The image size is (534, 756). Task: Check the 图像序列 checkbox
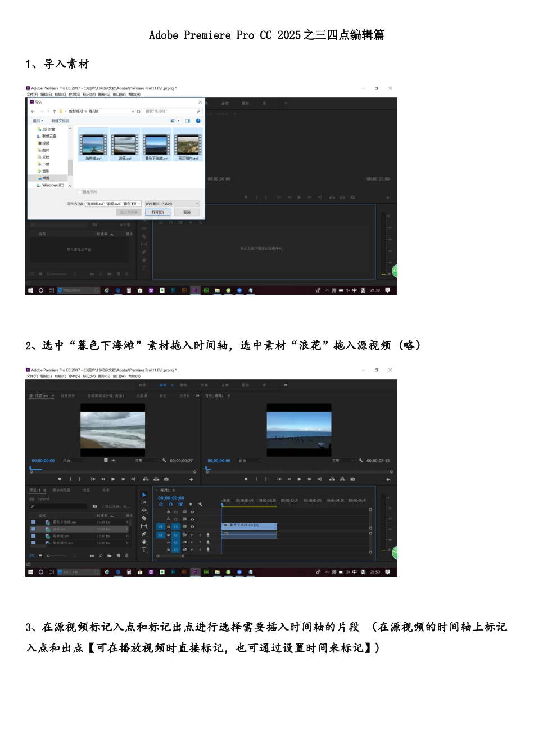point(80,192)
